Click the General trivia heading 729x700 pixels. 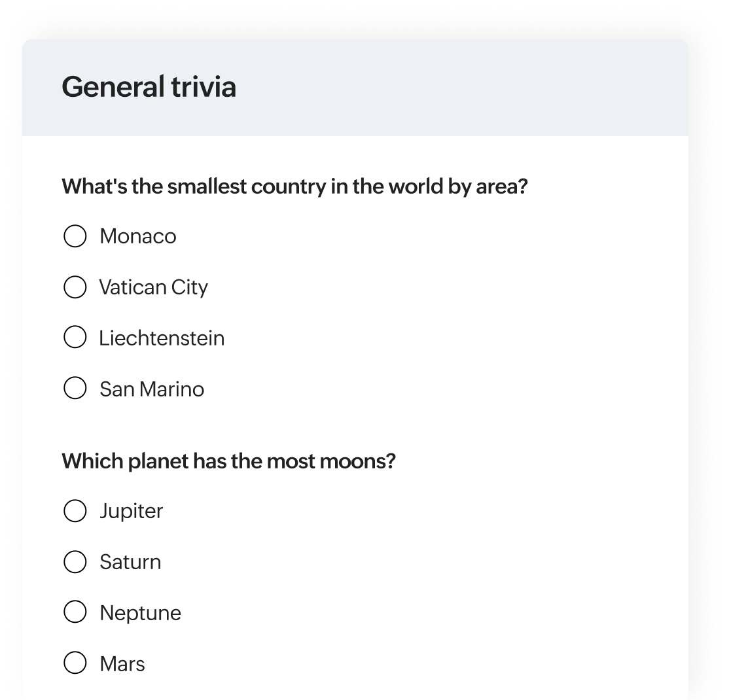151,86
